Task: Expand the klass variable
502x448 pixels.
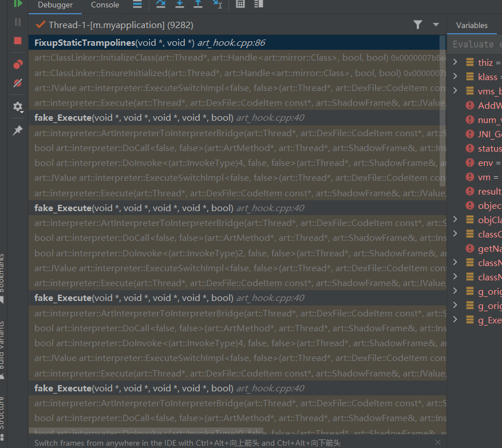Action: pyautogui.click(x=455, y=76)
